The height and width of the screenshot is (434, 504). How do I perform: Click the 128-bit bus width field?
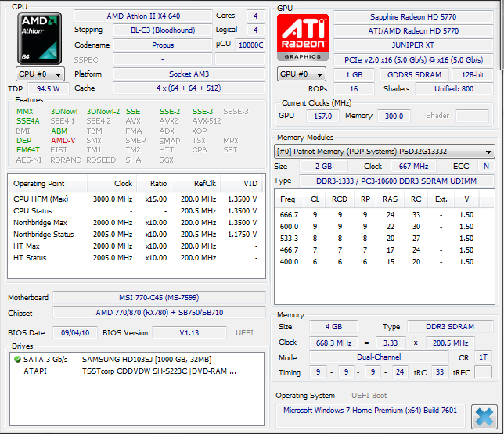click(473, 74)
